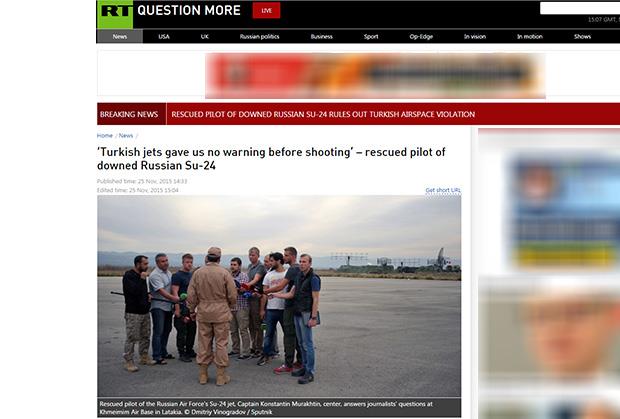Click the News breadcrumb link
620x419 pixels.
point(126,136)
